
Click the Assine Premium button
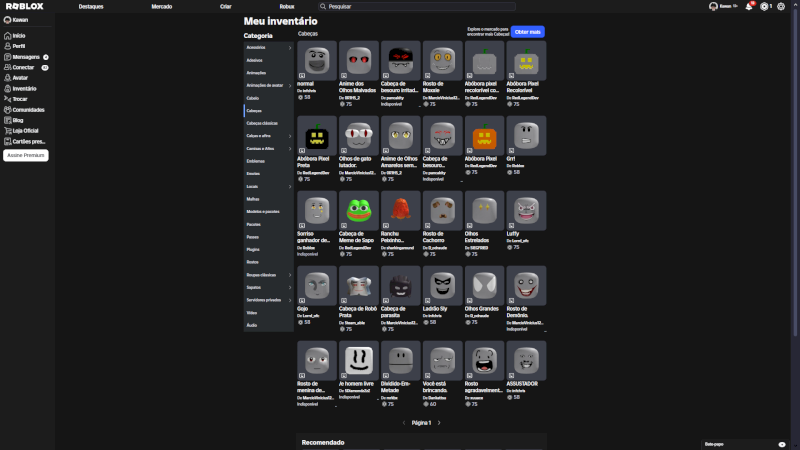pos(26,155)
